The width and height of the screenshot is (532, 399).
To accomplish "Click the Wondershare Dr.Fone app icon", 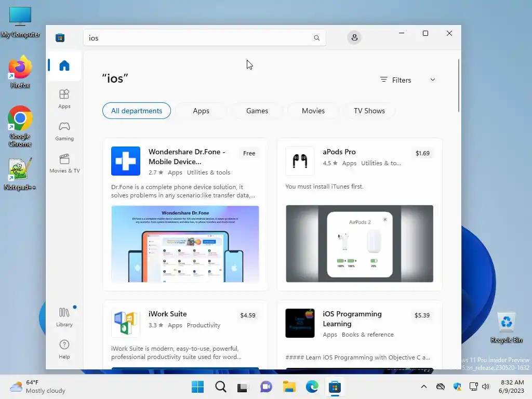I will click(126, 161).
